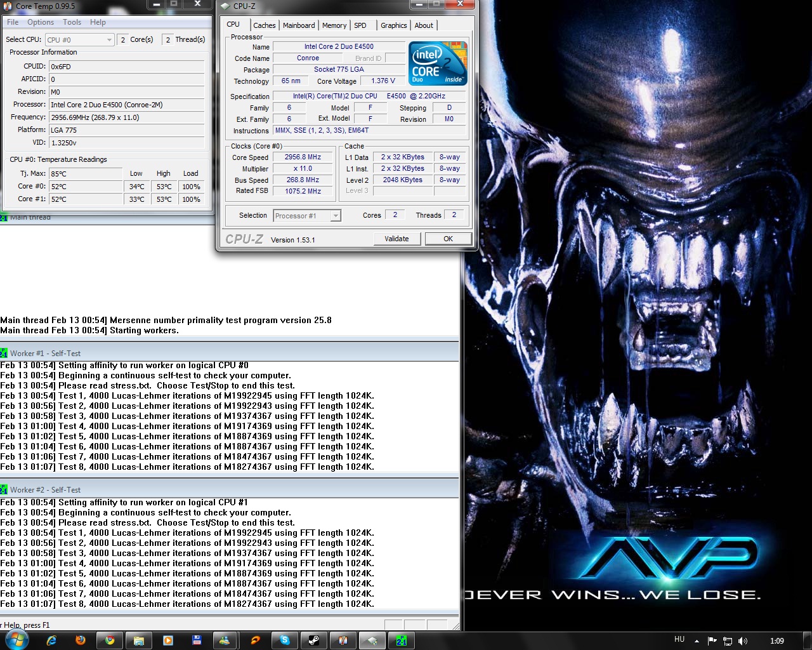Click Code Name value Conroe

pos(308,58)
